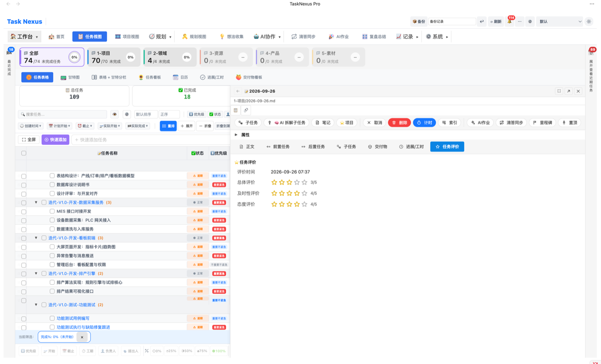The image size is (601, 364).
Task: Select the 50% completion filter
Action: 187,351
